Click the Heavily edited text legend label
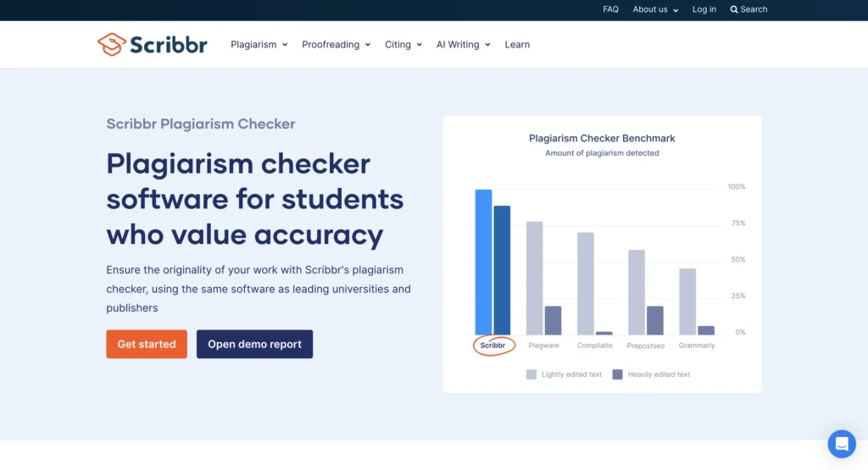 coord(659,374)
